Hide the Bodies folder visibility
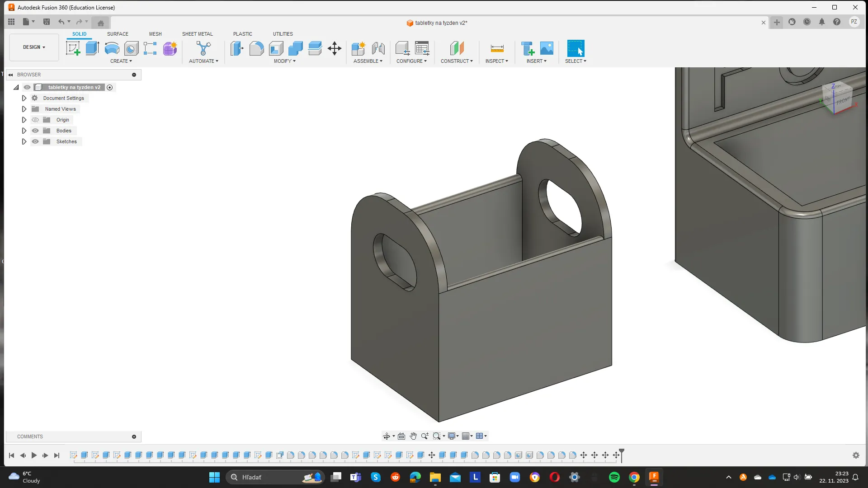868x488 pixels. 35,131
